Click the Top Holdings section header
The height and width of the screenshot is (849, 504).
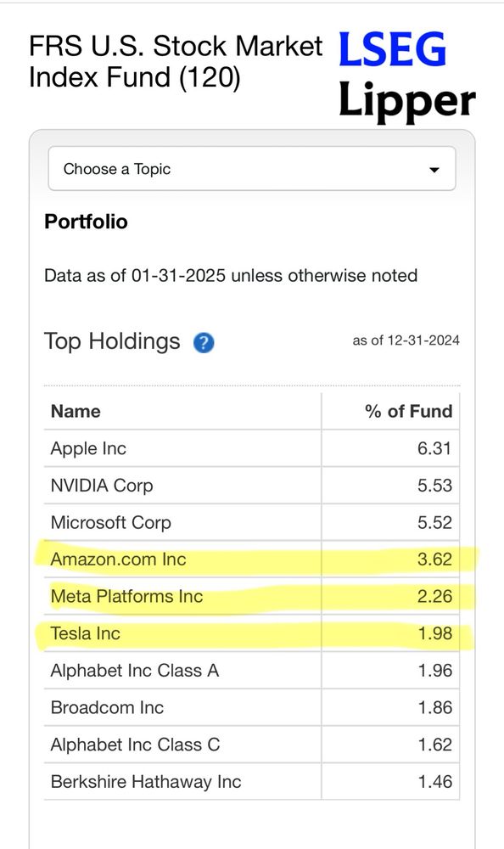(x=110, y=341)
